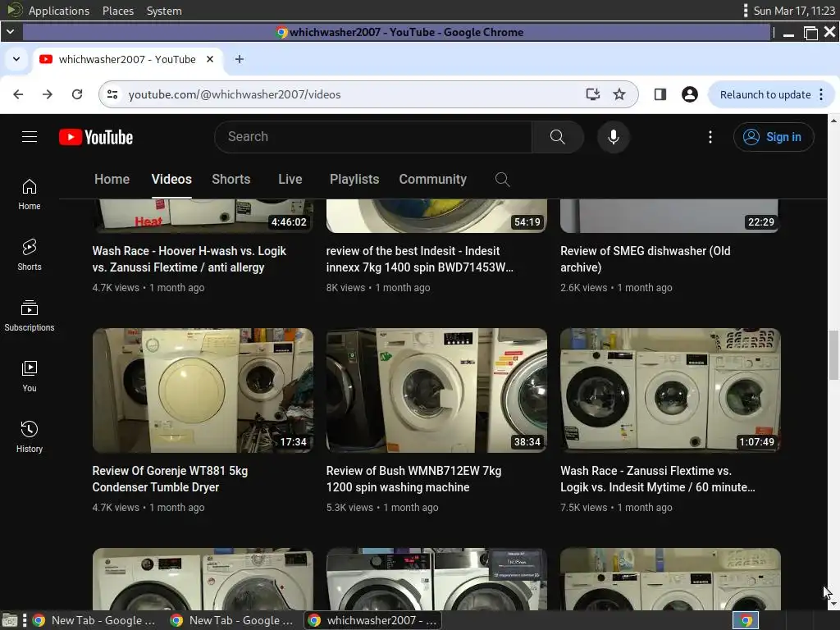Open the System menu
840x630 pixels.
pos(164,11)
